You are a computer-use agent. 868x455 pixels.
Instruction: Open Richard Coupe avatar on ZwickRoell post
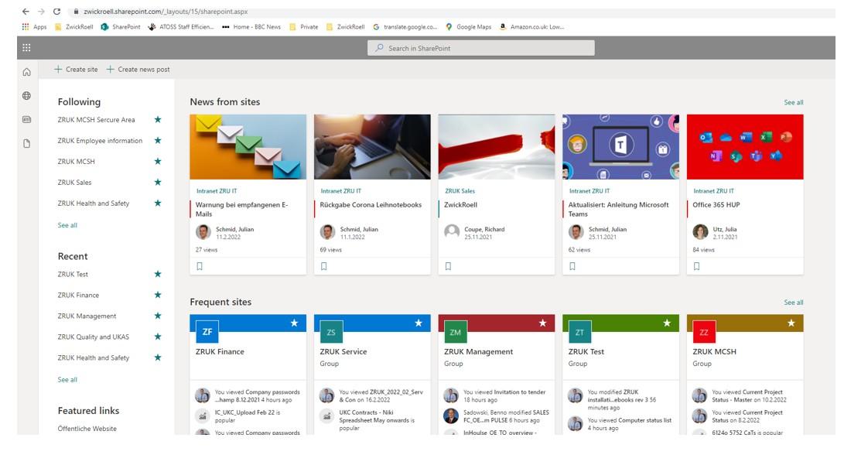pyautogui.click(x=452, y=232)
